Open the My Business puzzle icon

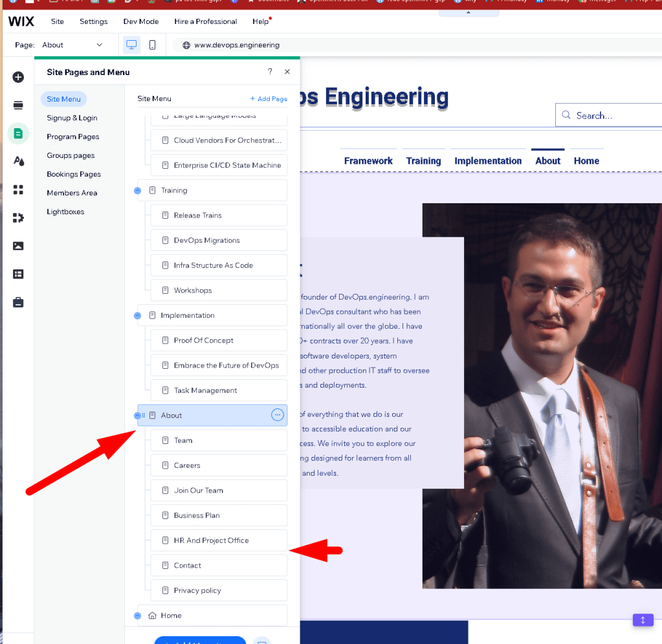click(18, 217)
